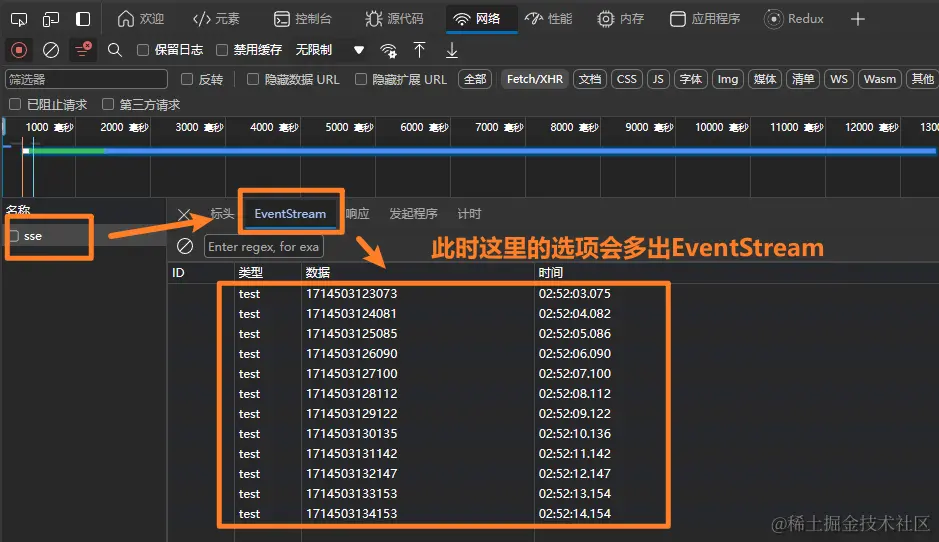Switch to the 元素 elements tab
This screenshot has width=939, height=542.
[x=216, y=19]
